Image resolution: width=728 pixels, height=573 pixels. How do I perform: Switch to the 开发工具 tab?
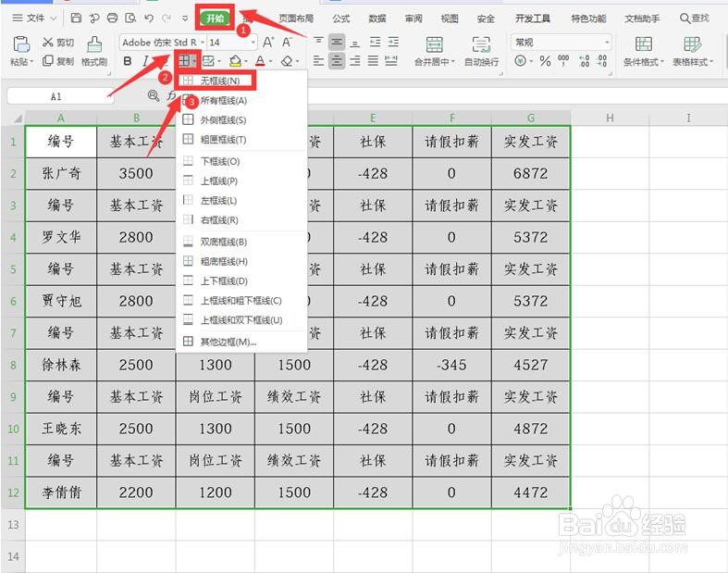(533, 19)
